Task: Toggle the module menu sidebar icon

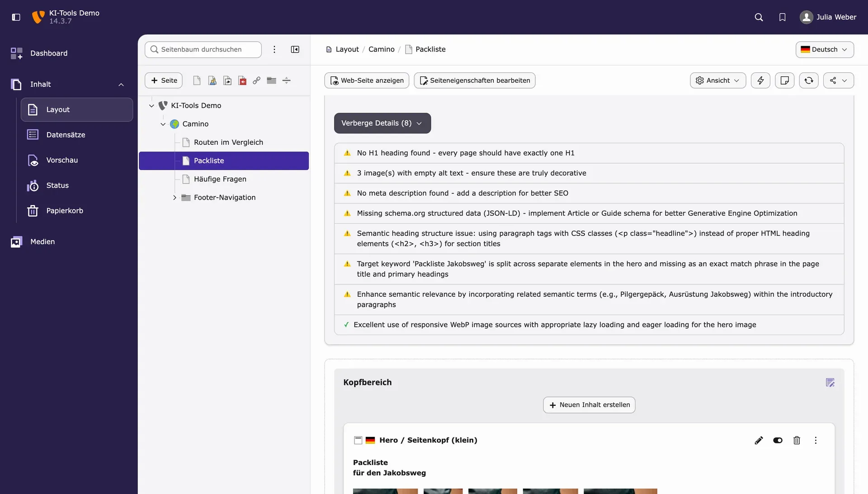Action: coord(16,17)
